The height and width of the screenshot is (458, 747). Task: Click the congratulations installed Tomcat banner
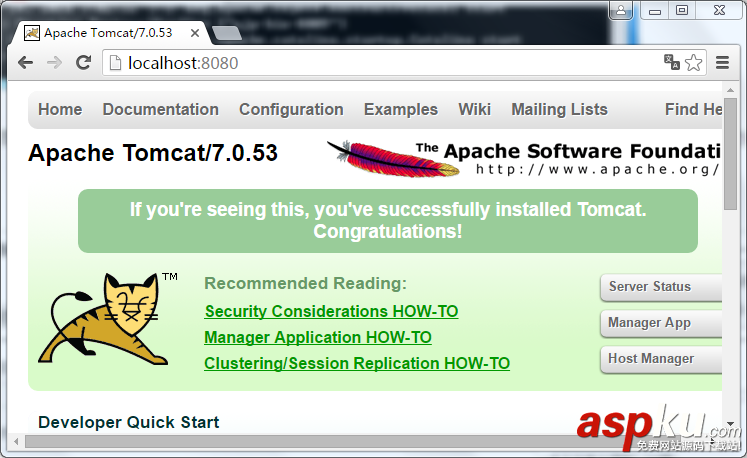[x=388, y=221]
